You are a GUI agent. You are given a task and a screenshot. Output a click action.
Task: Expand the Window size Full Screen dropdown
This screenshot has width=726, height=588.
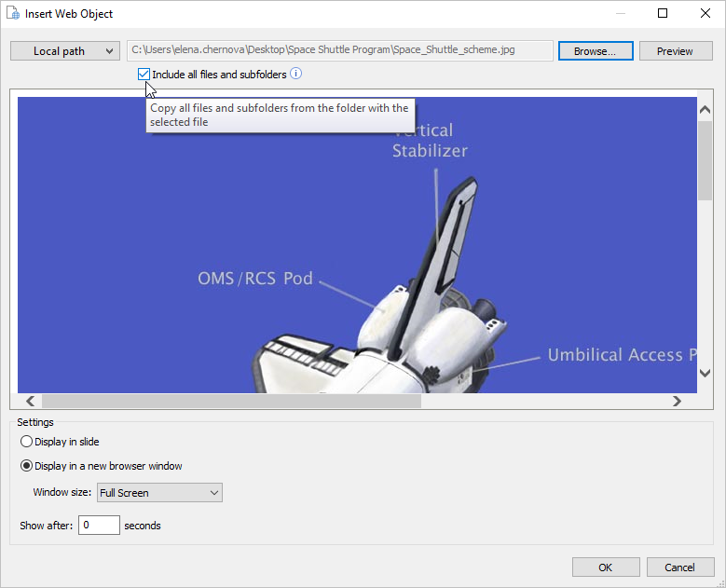tap(160, 493)
